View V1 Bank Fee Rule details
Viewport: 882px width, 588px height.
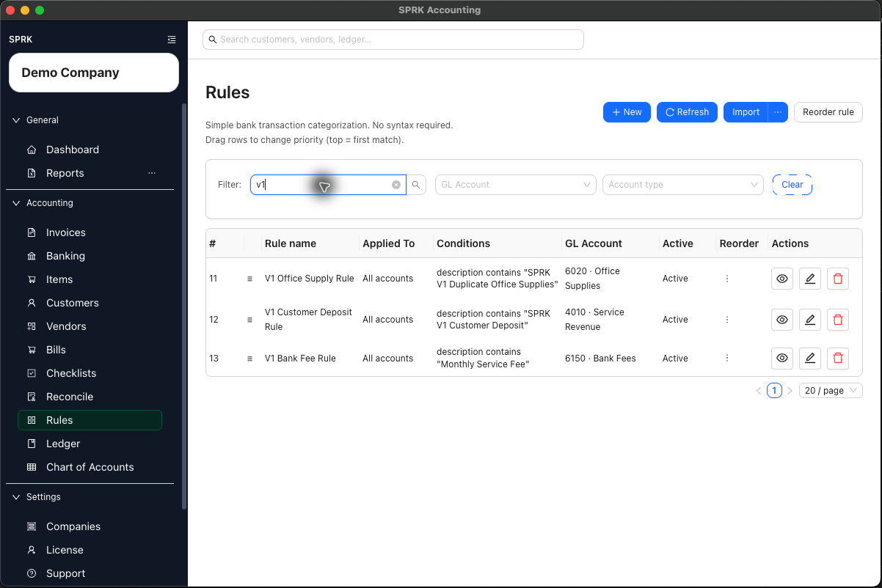click(x=782, y=358)
